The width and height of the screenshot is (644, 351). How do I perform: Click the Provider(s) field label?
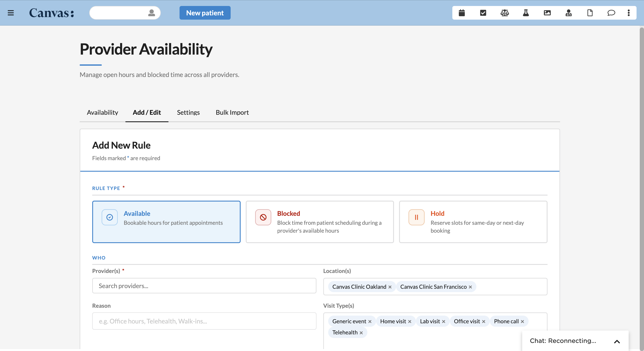106,271
